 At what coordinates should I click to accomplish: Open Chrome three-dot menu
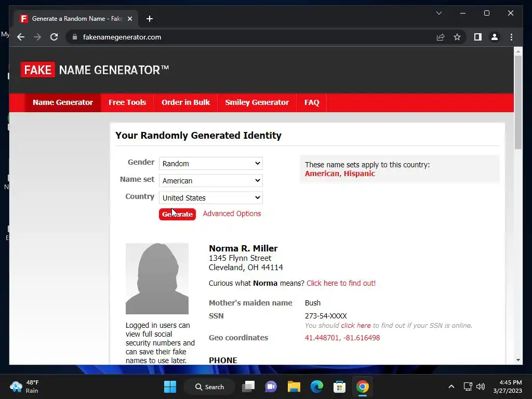point(511,37)
